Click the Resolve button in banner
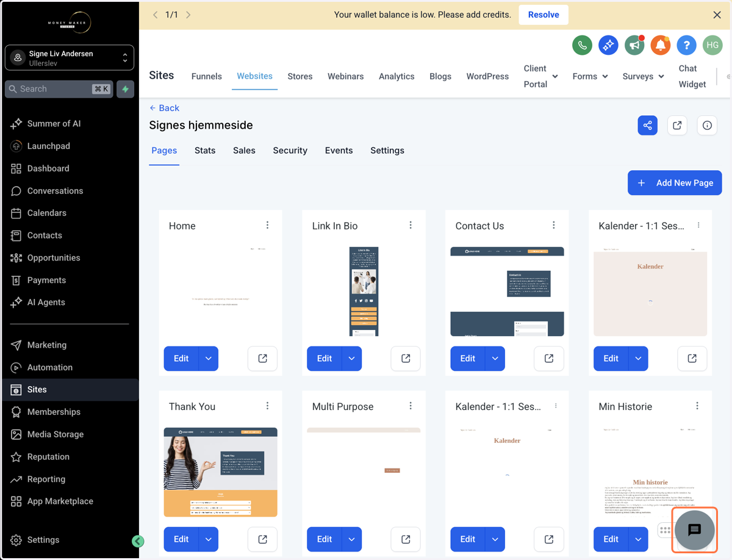732x560 pixels. [x=544, y=15]
